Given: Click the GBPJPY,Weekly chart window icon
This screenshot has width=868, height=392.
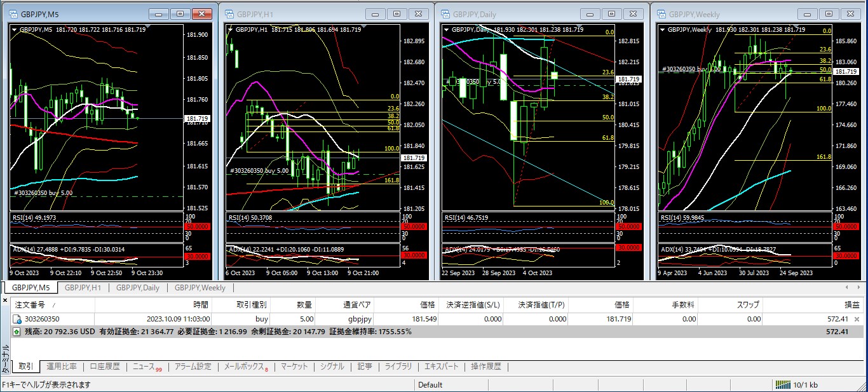Looking at the screenshot, I should click(x=660, y=13).
